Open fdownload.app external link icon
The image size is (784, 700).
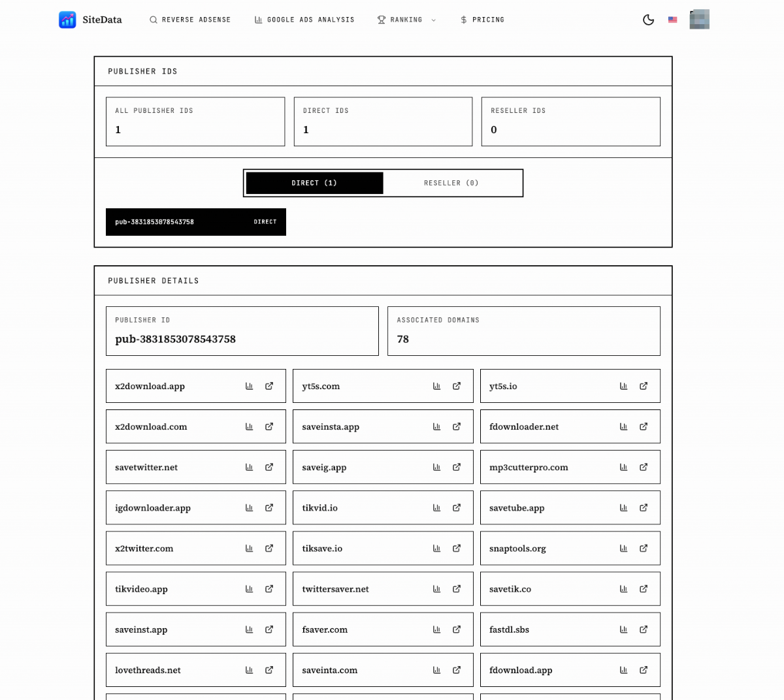[x=644, y=670]
